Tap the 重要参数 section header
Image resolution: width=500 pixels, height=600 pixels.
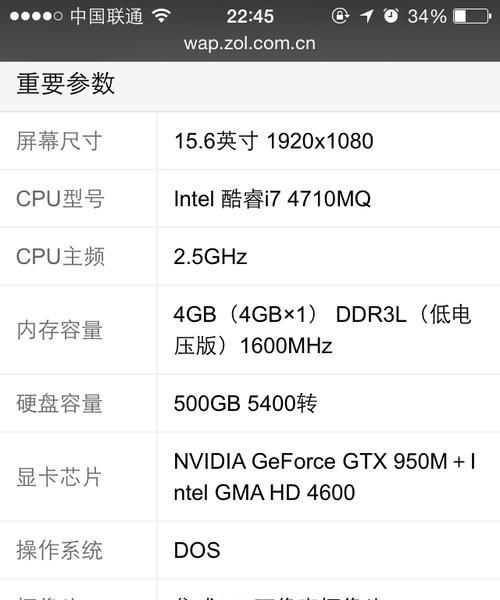pos(65,83)
